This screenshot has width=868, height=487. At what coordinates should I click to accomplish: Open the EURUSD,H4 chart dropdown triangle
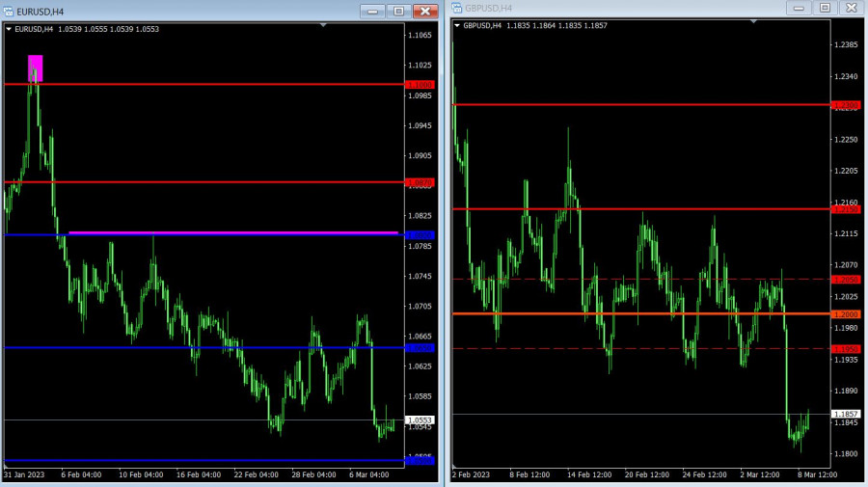pos(10,29)
